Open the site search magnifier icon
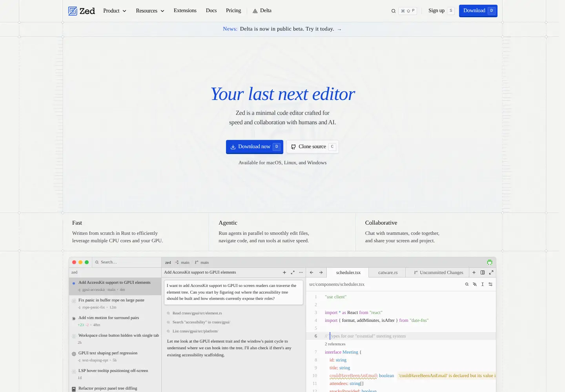Screen dimensions: 565x392 pos(394,11)
